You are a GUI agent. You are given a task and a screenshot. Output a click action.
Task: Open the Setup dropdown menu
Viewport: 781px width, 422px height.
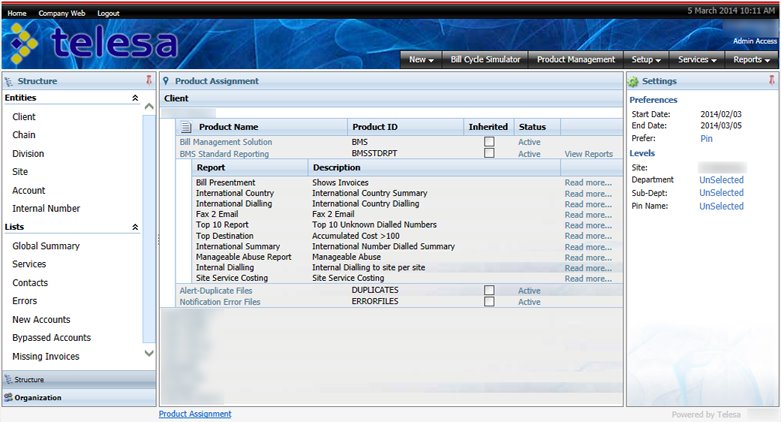click(647, 59)
